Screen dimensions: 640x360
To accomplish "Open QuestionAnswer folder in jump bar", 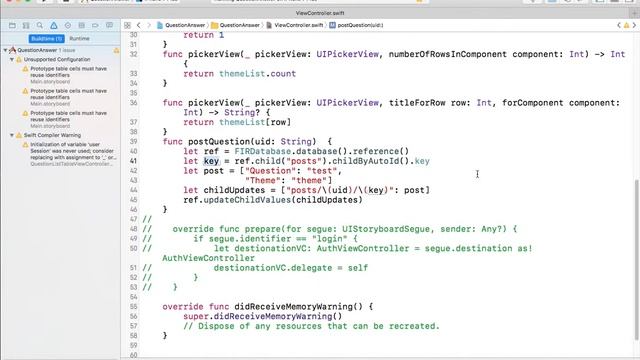I will (x=236, y=25).
